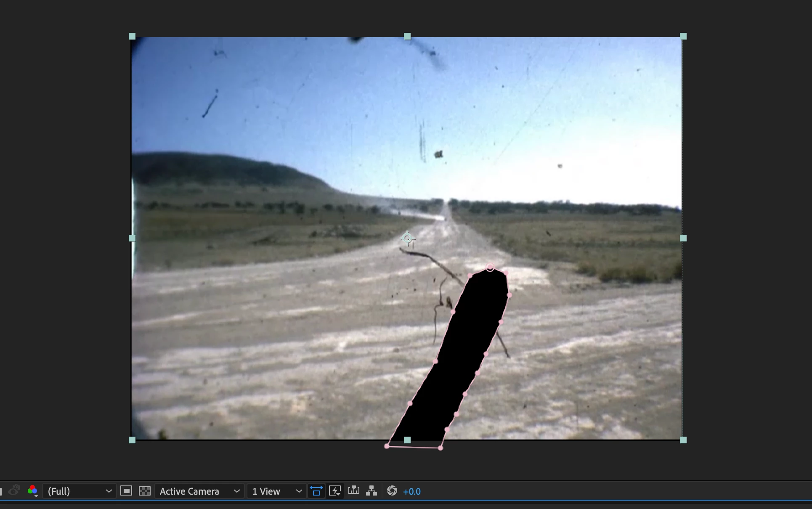This screenshot has width=812, height=509.
Task: Click the bottom-left pink mask vertex
Action: coord(387,446)
